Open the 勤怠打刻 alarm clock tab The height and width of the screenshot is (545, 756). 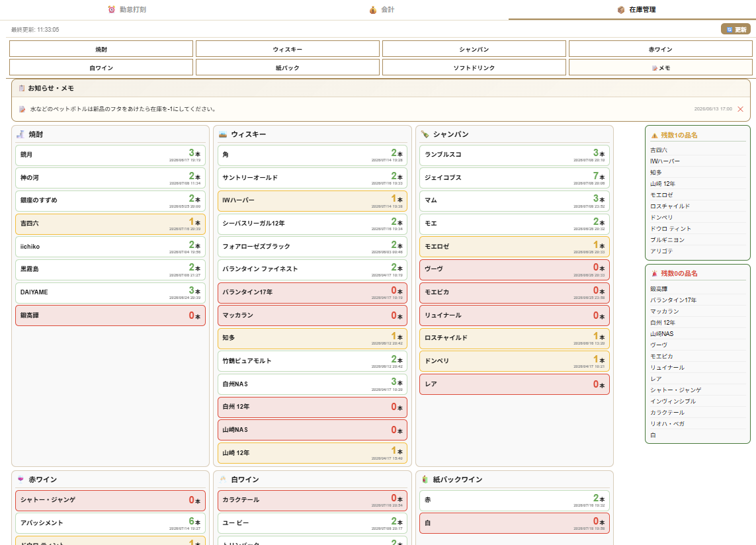click(127, 10)
